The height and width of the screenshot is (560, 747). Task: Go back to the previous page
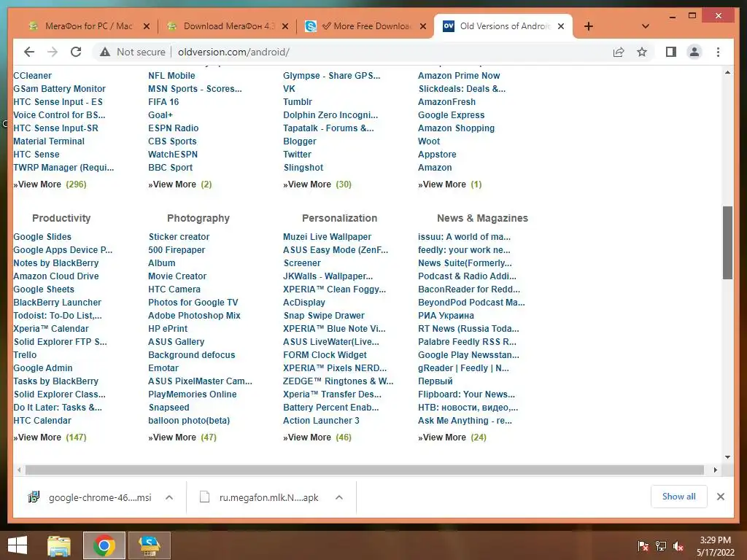(29, 52)
